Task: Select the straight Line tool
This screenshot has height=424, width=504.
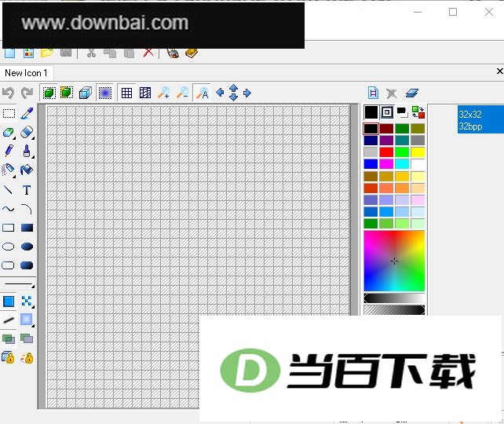Action: (x=9, y=190)
